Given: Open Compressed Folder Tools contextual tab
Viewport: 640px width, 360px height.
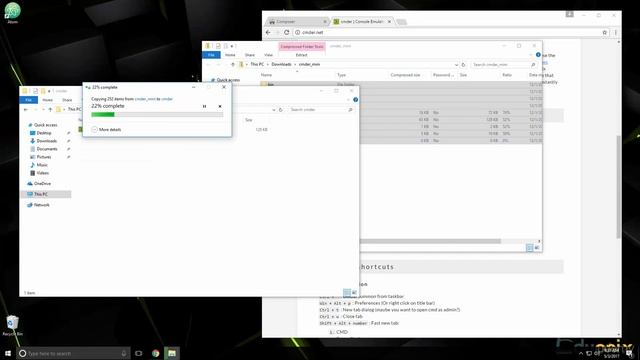Looking at the screenshot, I should point(302,47).
